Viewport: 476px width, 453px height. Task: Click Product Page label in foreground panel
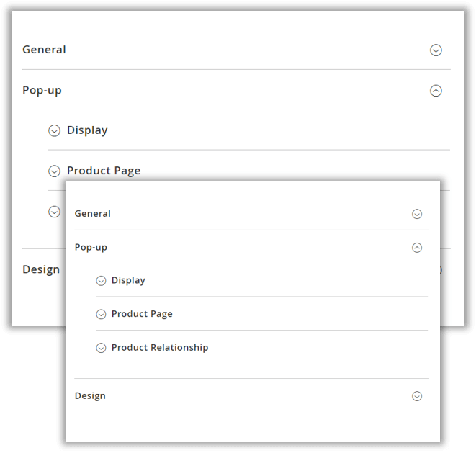point(142,314)
